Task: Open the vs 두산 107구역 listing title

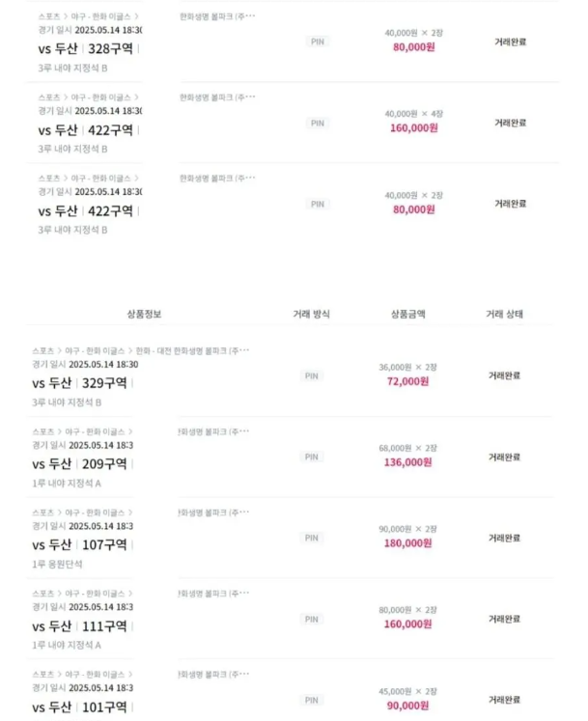Action: click(79, 545)
